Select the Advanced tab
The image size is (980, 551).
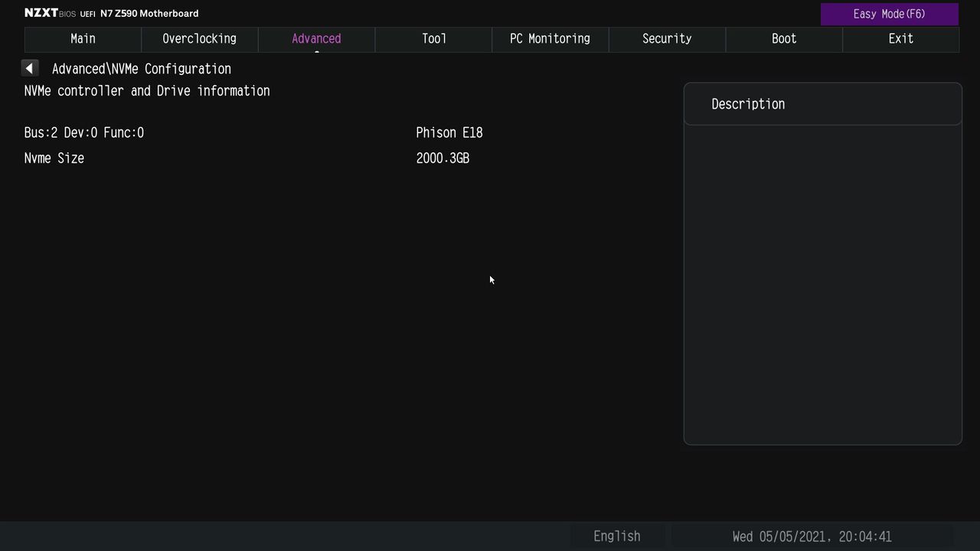coord(316,39)
